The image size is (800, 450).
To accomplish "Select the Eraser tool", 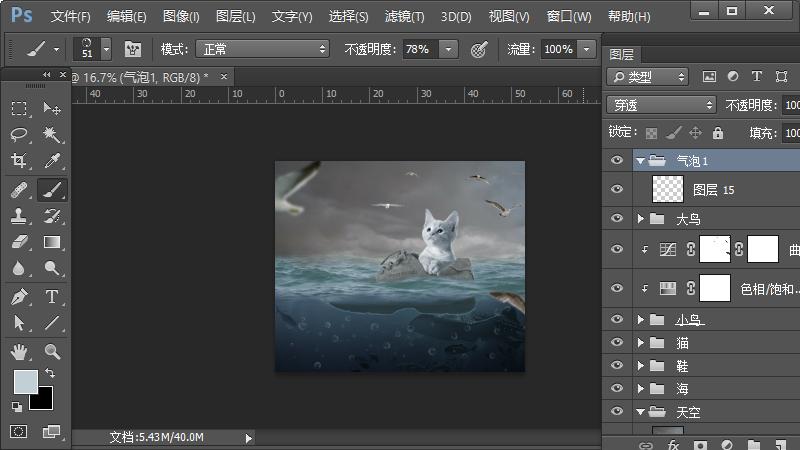I will (x=19, y=242).
